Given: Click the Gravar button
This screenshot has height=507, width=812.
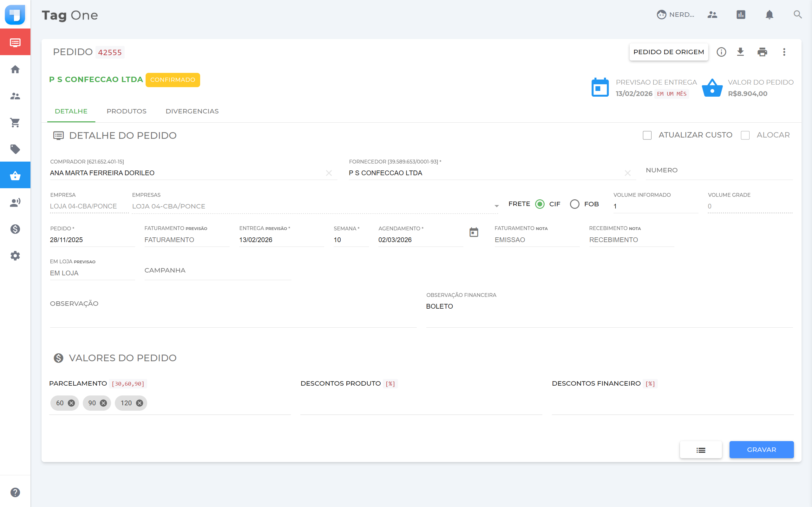Looking at the screenshot, I should point(761,450).
